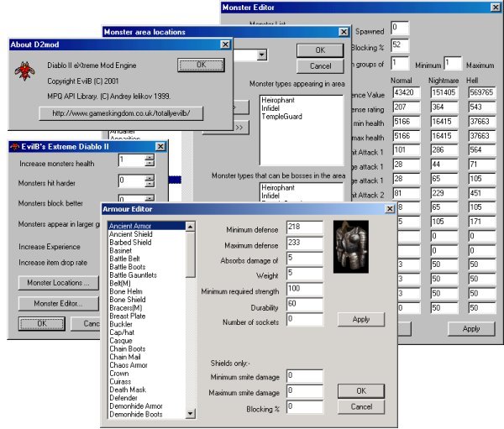This screenshot has width=504, height=429.
Task: Click the Normal min health value 5166
Action: point(407,122)
